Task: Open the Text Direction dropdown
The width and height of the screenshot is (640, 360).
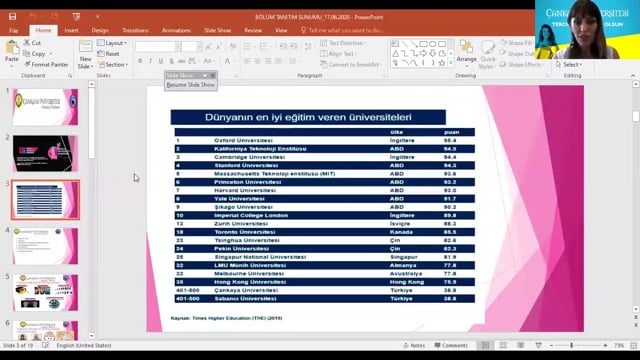Action: 343,43
